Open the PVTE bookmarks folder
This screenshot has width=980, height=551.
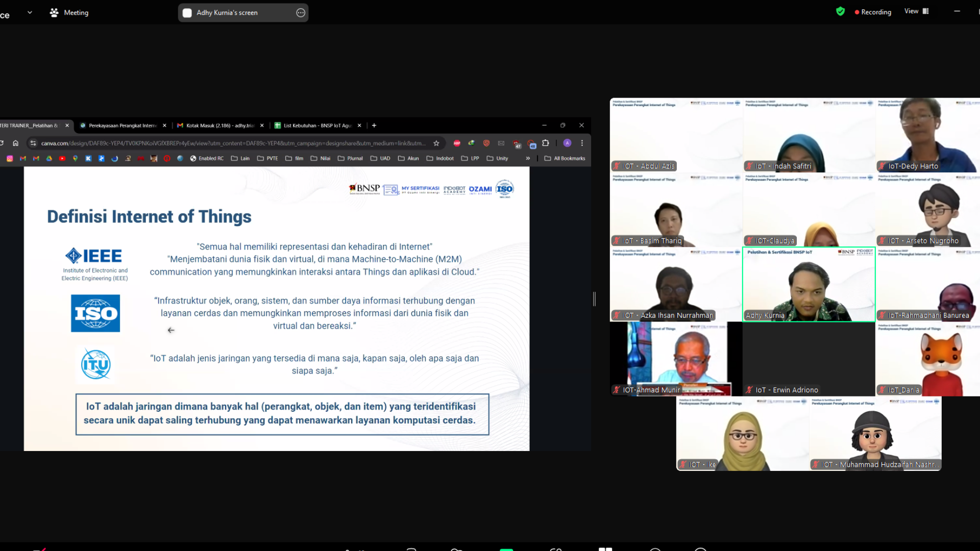point(267,159)
